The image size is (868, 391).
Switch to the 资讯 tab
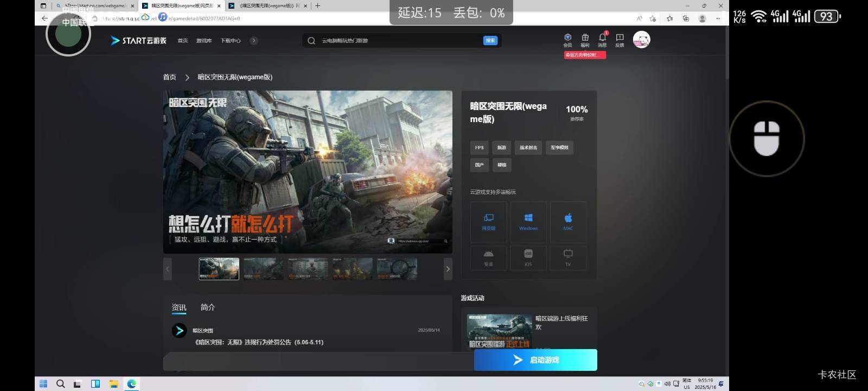pos(179,307)
